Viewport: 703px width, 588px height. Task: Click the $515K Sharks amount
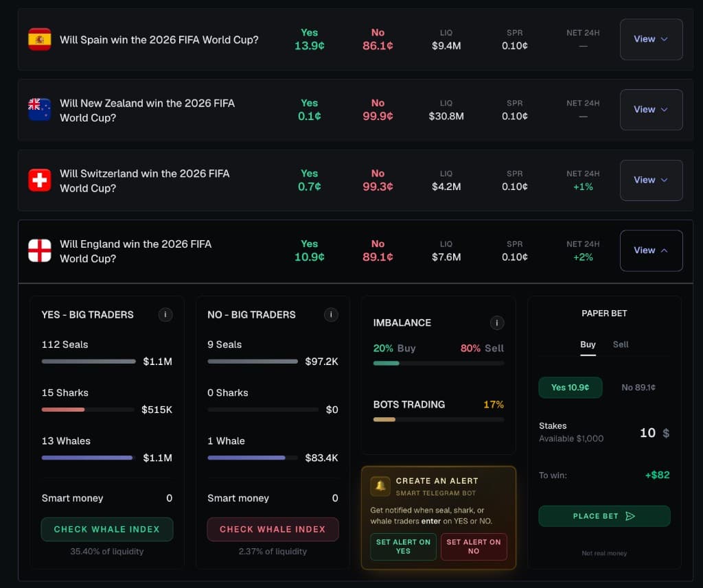click(157, 410)
